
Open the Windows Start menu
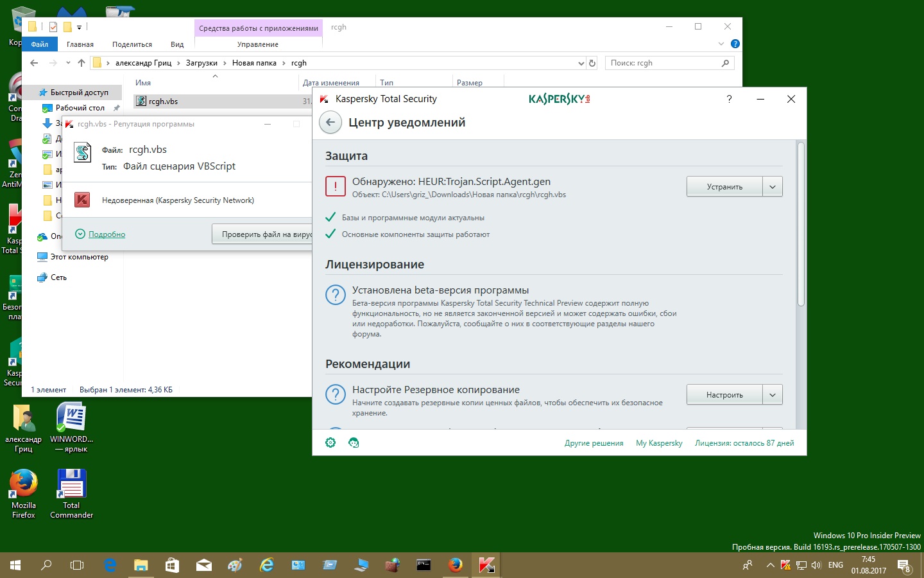15,565
